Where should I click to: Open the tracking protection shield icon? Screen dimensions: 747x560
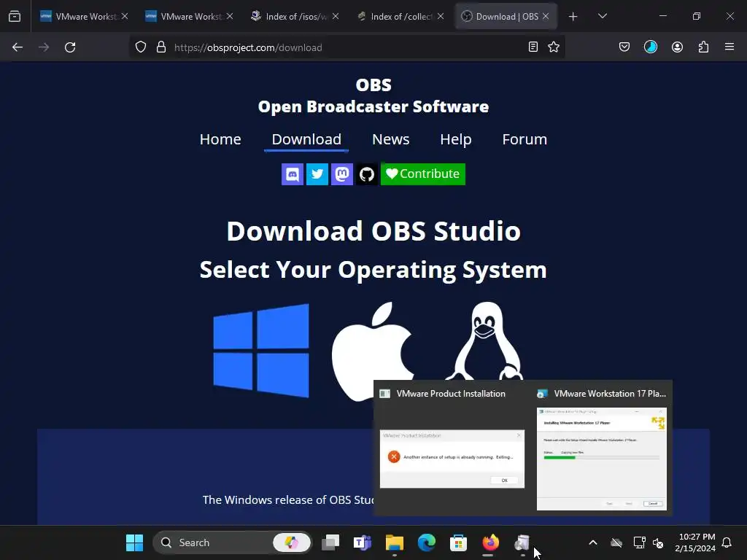(141, 47)
